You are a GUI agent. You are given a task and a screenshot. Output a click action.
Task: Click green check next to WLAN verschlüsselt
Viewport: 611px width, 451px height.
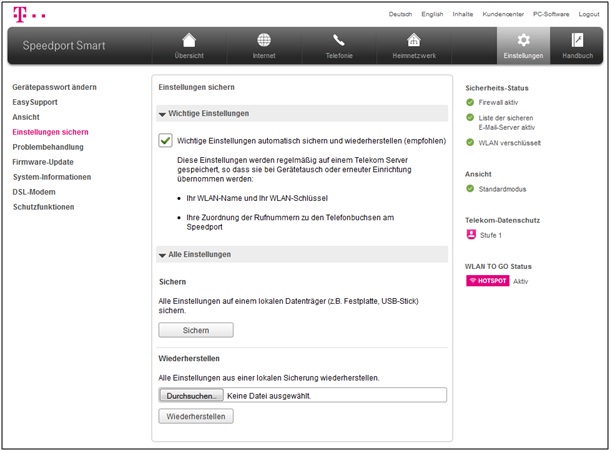point(470,142)
